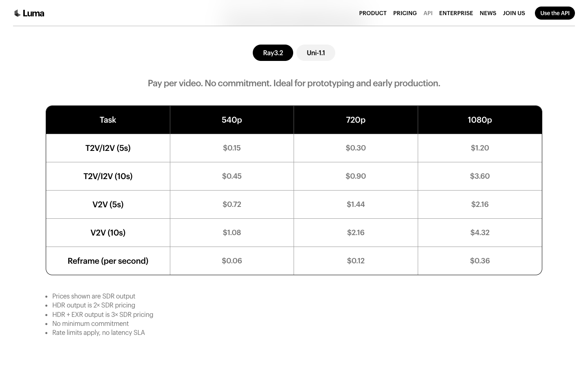Click the $0.72 price cell
The width and height of the screenshot is (588, 368).
click(x=232, y=204)
